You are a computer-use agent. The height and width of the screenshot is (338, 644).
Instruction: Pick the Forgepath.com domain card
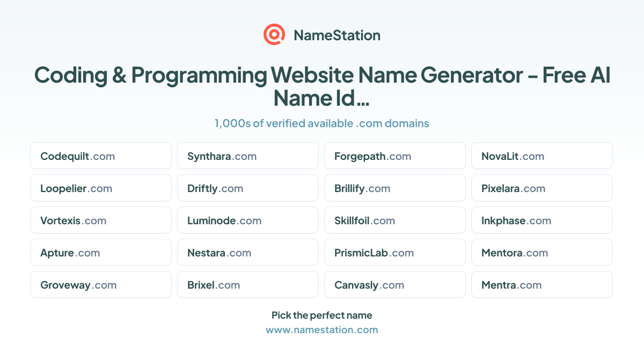(x=395, y=156)
